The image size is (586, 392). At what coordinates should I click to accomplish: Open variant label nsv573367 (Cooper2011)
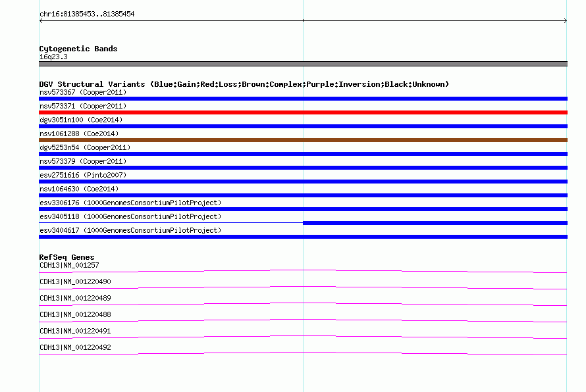click(83, 92)
